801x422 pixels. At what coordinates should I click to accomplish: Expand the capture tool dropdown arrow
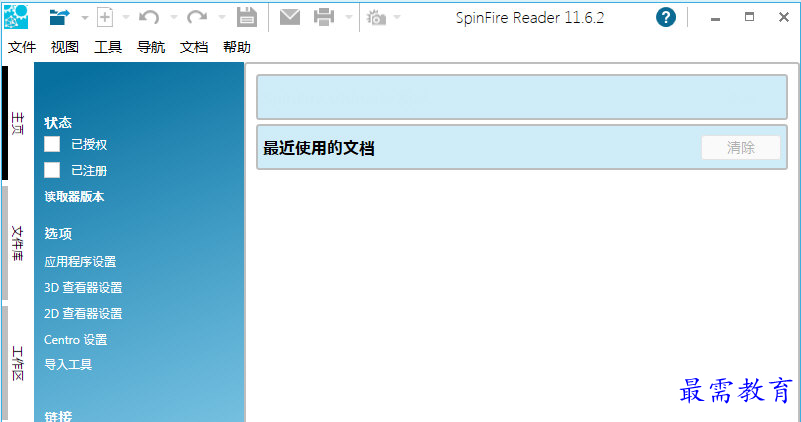click(x=397, y=18)
